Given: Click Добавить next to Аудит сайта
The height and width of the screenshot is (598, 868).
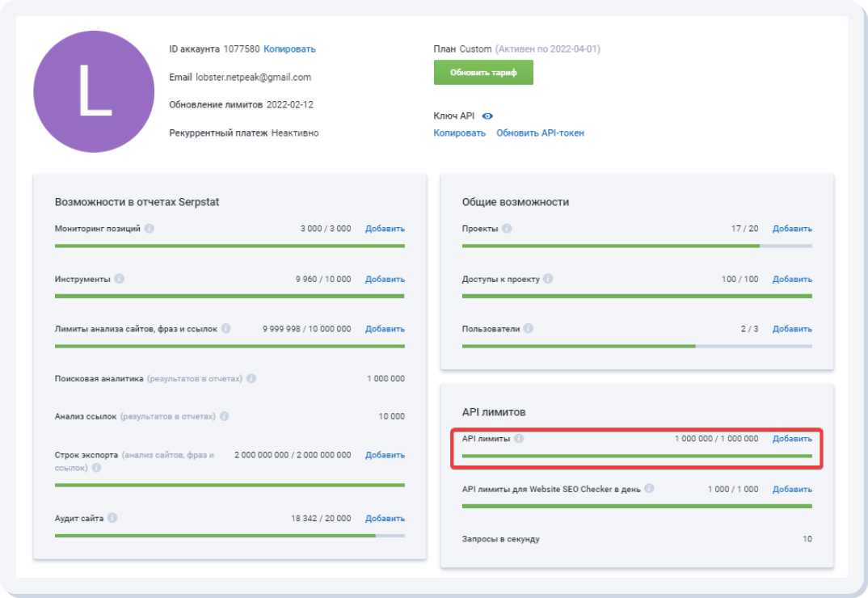Looking at the screenshot, I should pos(385,518).
